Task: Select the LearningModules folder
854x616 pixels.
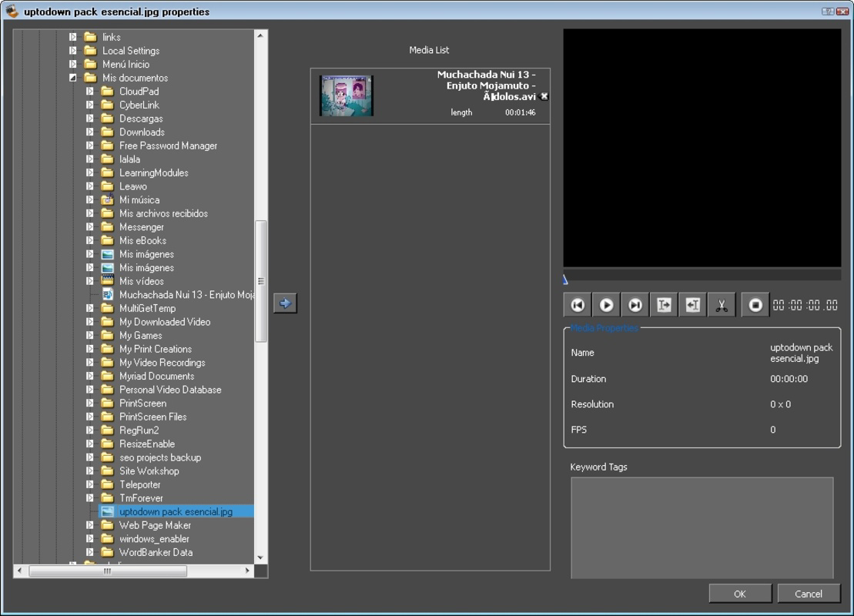Action: tap(153, 172)
